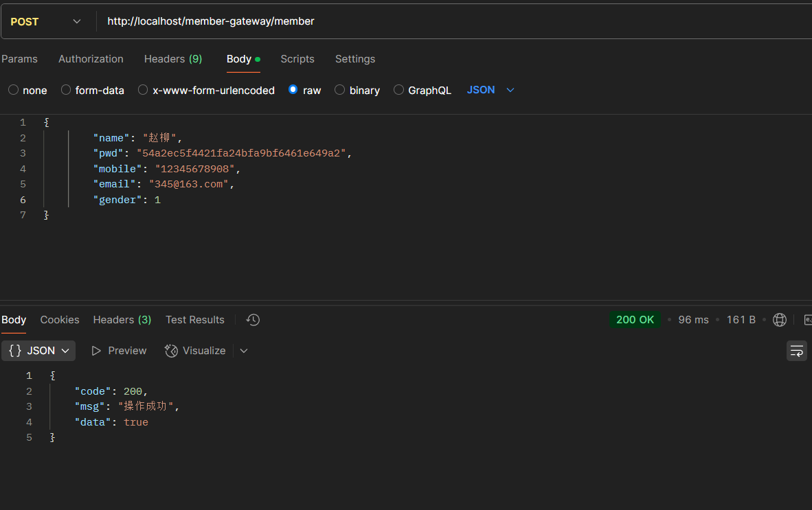
Task: Open the Authorization tab
Action: click(91, 59)
